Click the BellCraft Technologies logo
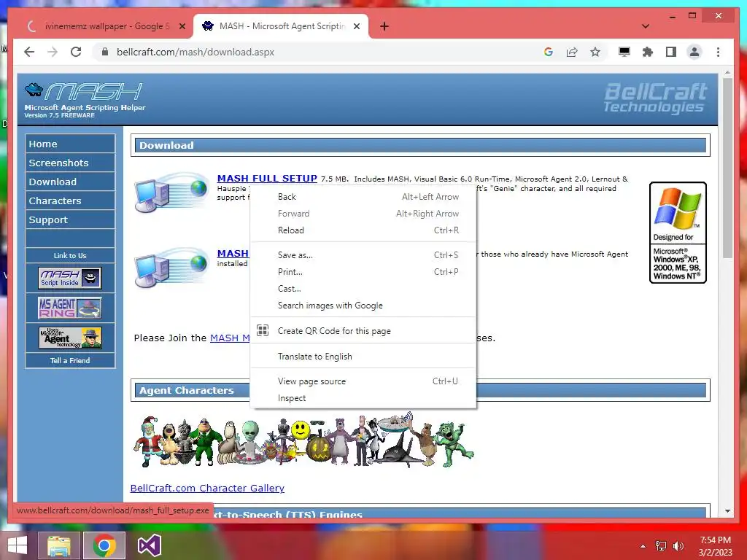747x560 pixels. (x=655, y=98)
